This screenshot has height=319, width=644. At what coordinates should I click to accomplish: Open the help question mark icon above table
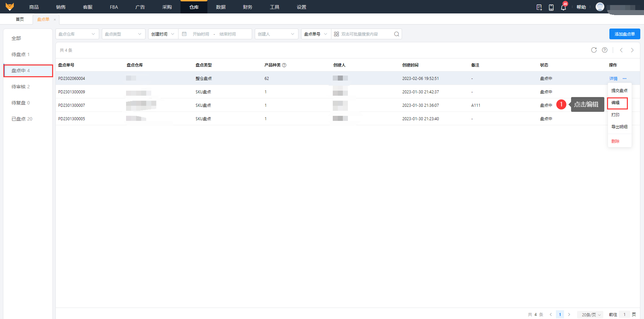coord(605,50)
